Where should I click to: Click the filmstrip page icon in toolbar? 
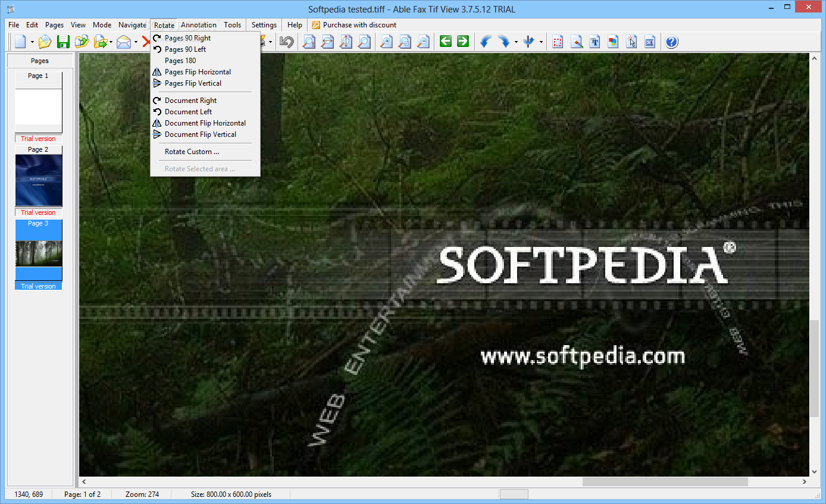tap(650, 42)
